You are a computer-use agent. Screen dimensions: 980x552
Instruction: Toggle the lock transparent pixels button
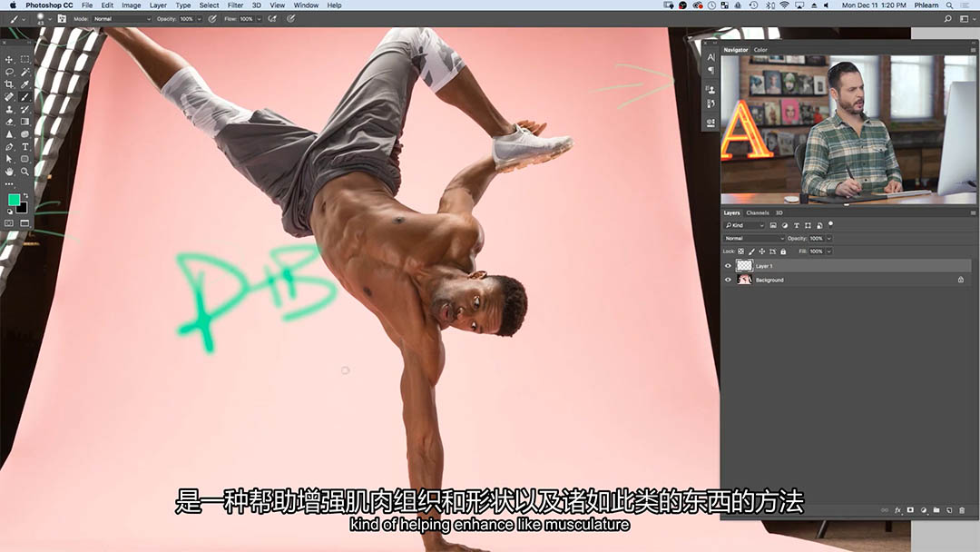point(740,251)
